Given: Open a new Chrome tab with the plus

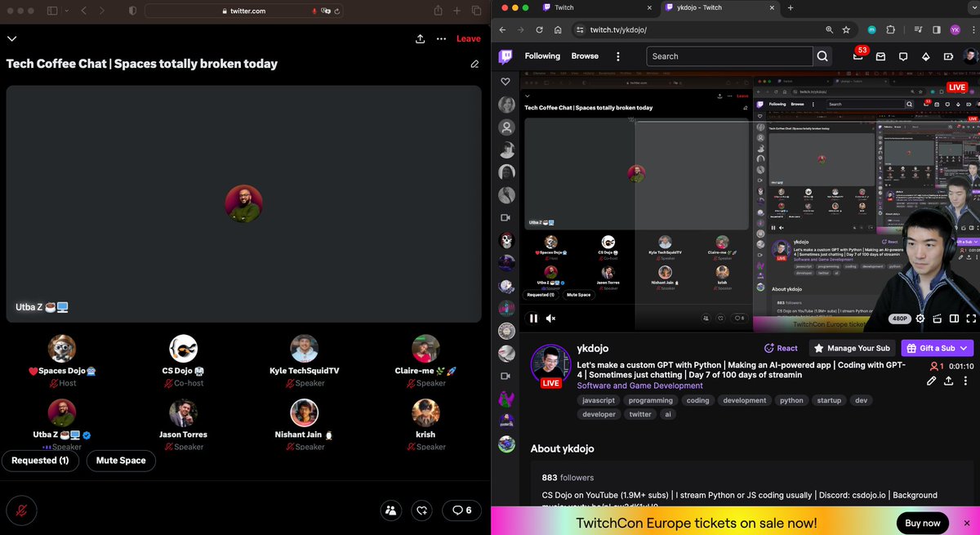Looking at the screenshot, I should click(x=790, y=8).
